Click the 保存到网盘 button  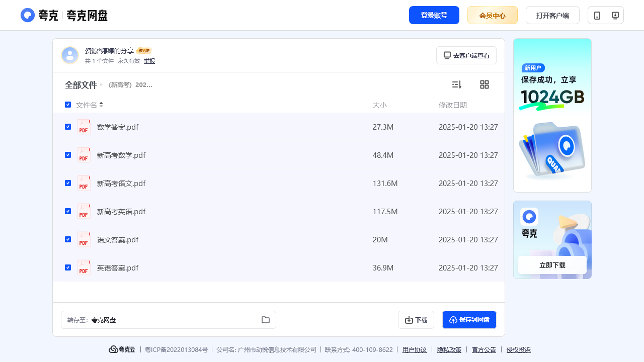click(x=469, y=320)
